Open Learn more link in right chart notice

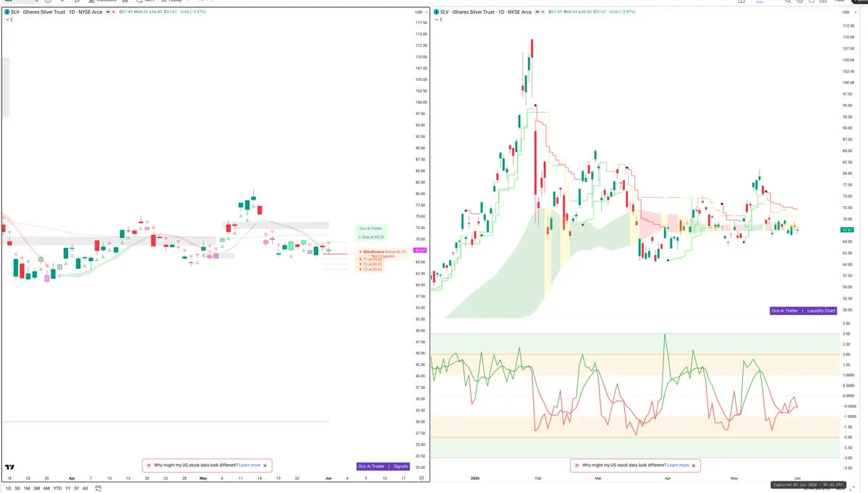pos(678,466)
